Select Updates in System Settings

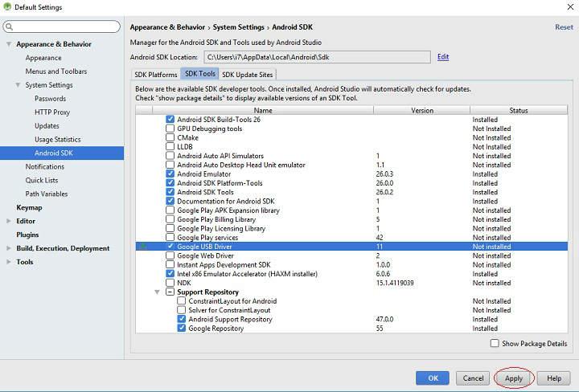[47, 126]
